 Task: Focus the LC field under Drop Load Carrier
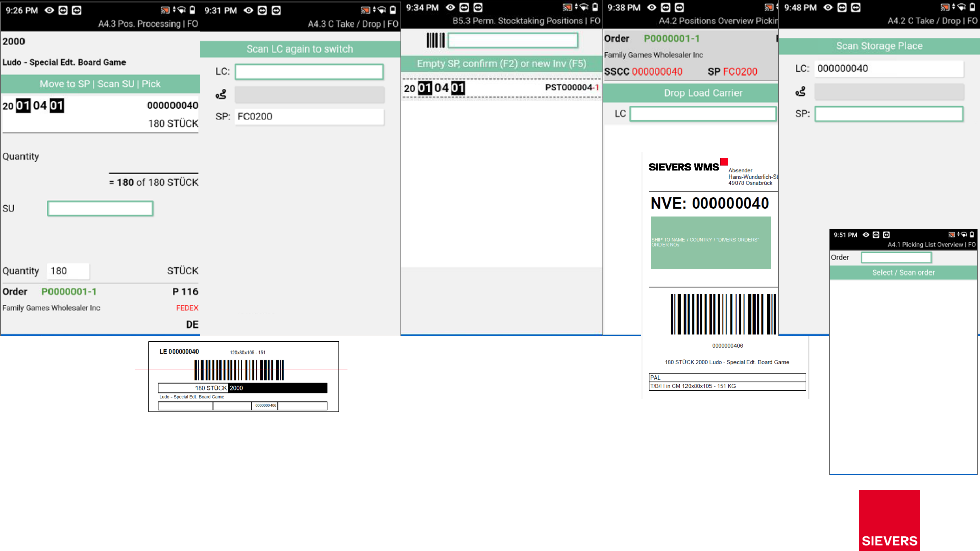tap(703, 114)
